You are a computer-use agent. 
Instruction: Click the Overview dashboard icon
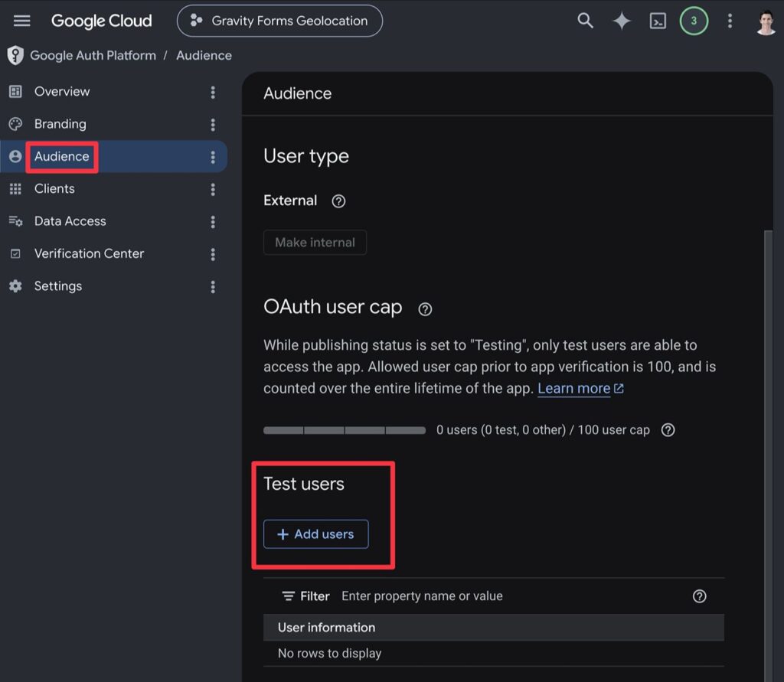(15, 92)
